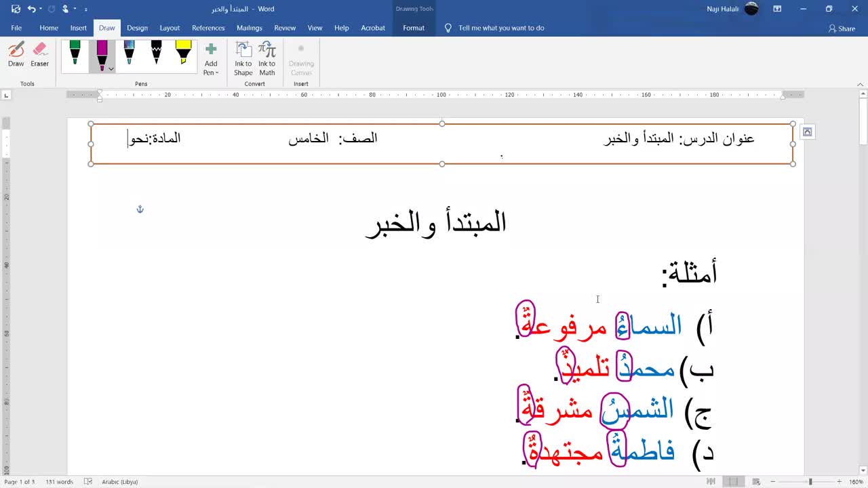
Task: Switch to the Drawing Tools Format tab
Action: (413, 28)
